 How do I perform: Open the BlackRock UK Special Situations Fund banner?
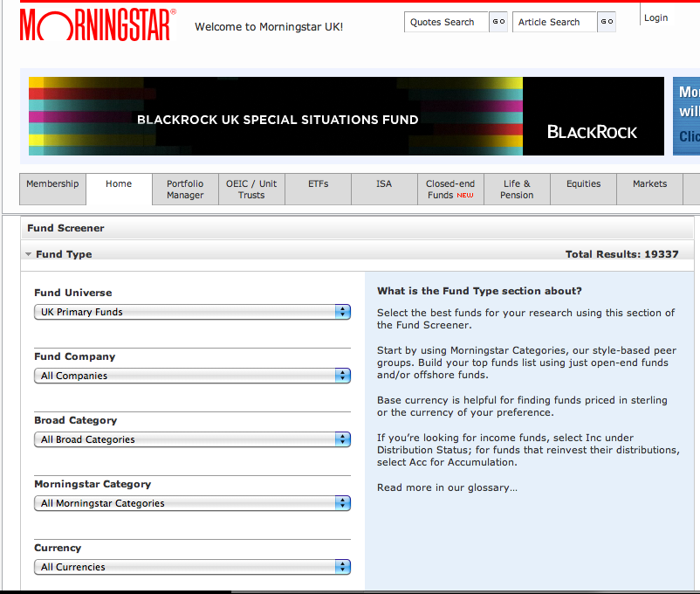click(x=347, y=116)
